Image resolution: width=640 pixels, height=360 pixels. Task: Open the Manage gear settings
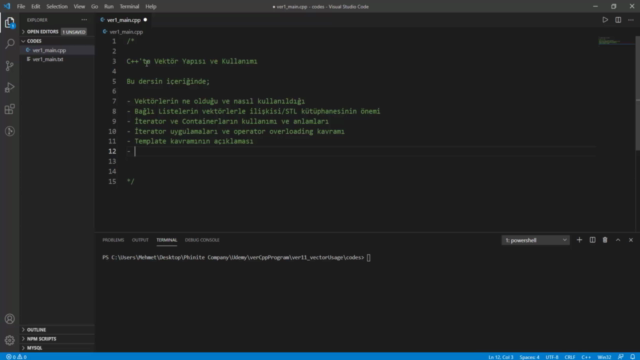[x=9, y=340]
